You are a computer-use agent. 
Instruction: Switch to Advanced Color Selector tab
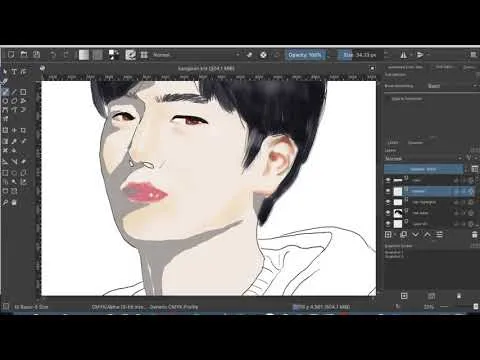405,67
